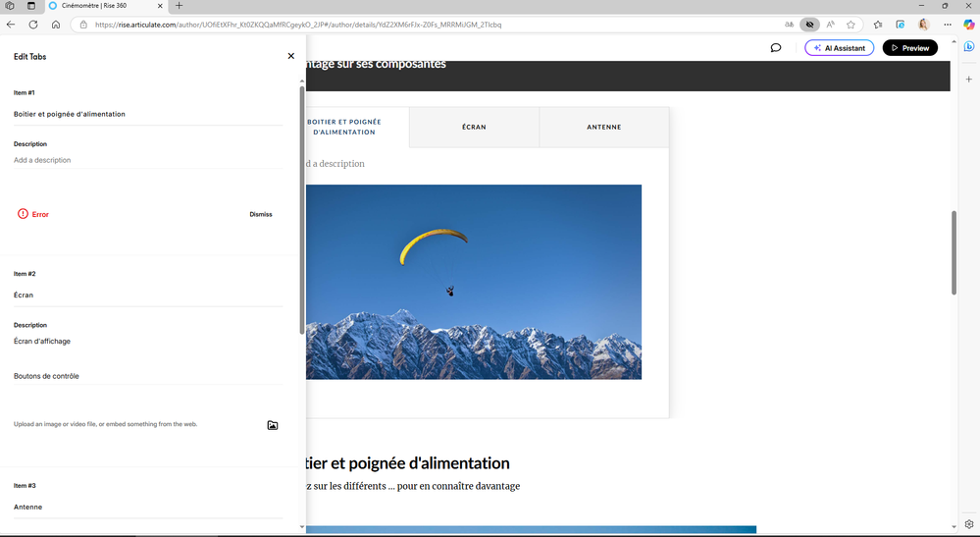Open the Bing chat sidebar icon
Viewport: 980px width, 537px height.
(x=969, y=46)
